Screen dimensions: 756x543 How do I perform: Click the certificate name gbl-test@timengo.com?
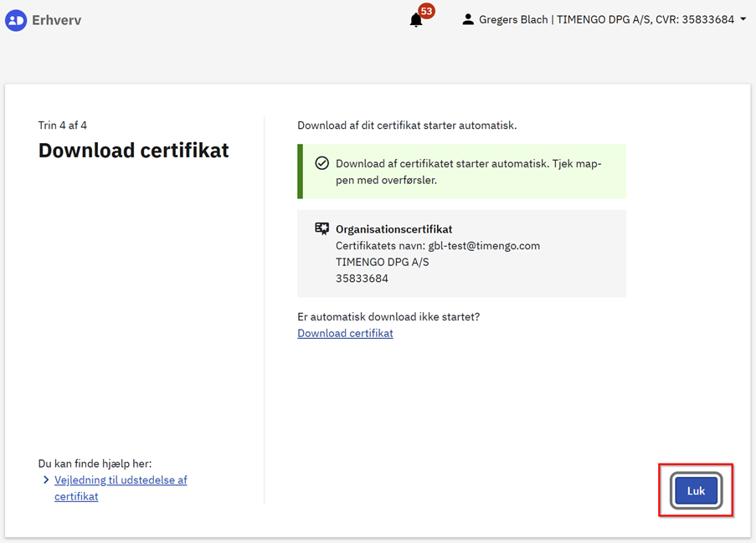click(484, 246)
